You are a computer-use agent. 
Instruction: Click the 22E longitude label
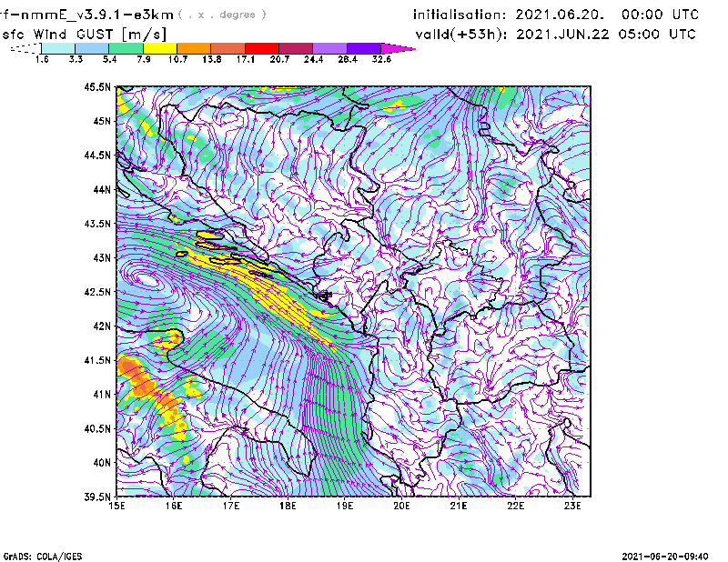(515, 506)
